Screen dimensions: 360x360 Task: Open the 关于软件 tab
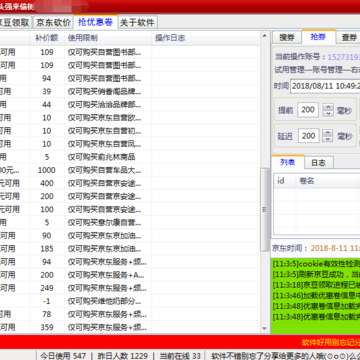point(137,22)
